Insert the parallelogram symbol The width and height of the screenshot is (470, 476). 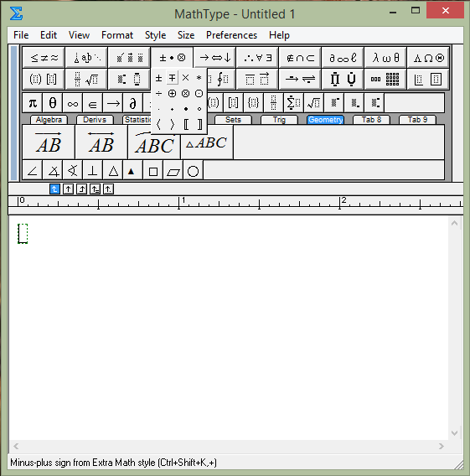(x=173, y=171)
